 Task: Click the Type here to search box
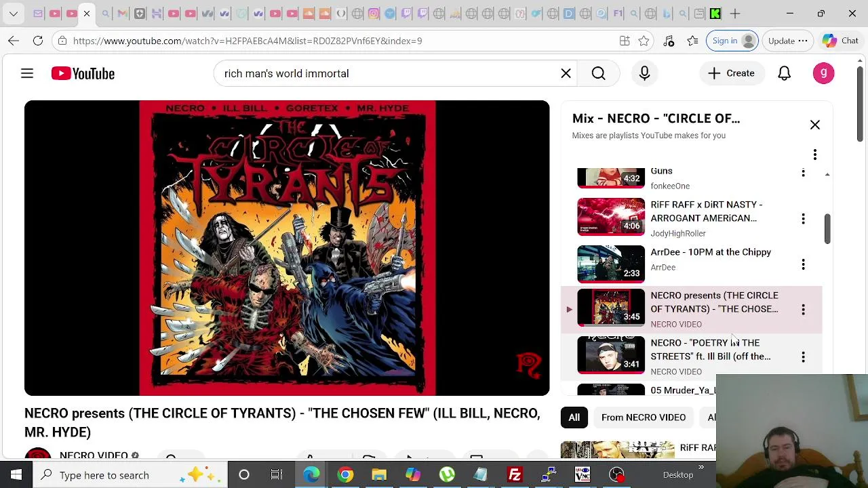click(131, 475)
